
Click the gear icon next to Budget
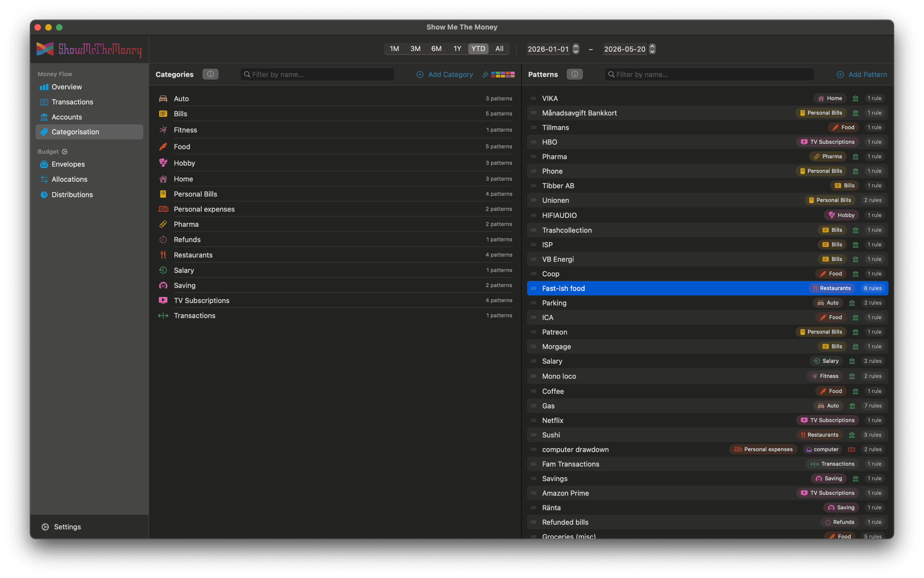(x=64, y=152)
